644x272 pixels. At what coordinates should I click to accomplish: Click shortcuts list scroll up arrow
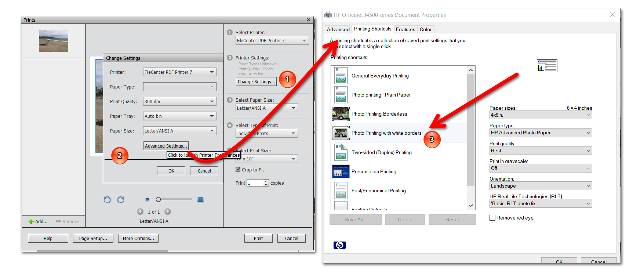coord(471,70)
